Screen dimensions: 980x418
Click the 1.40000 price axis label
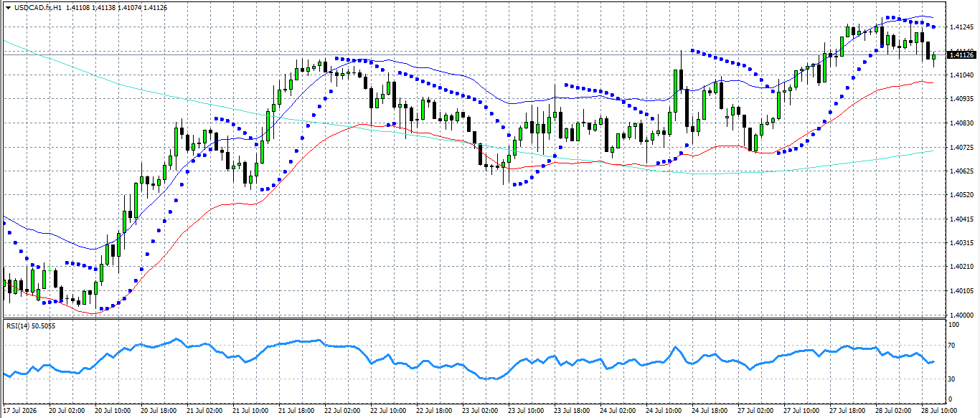(x=961, y=315)
